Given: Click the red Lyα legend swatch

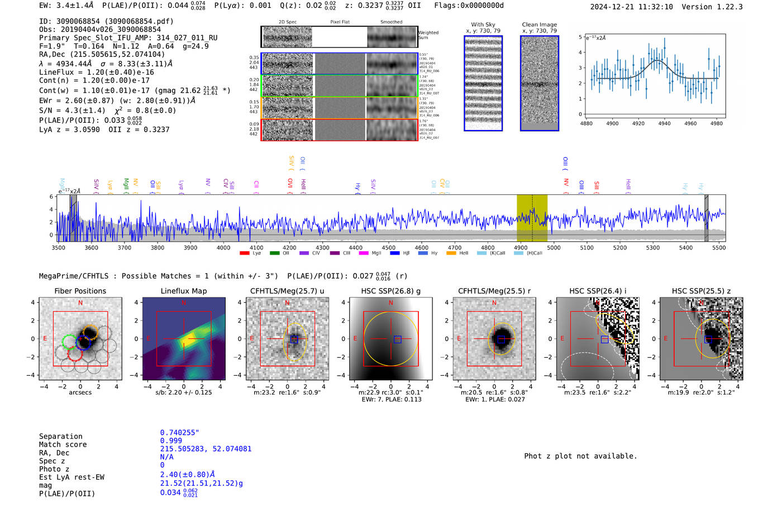Looking at the screenshot, I should click(244, 253).
